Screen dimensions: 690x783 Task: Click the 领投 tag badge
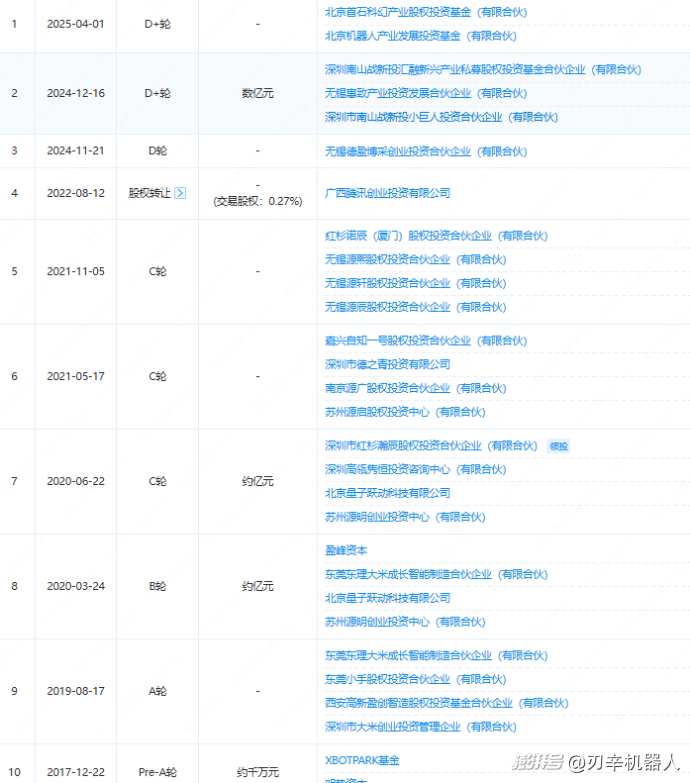[559, 446]
